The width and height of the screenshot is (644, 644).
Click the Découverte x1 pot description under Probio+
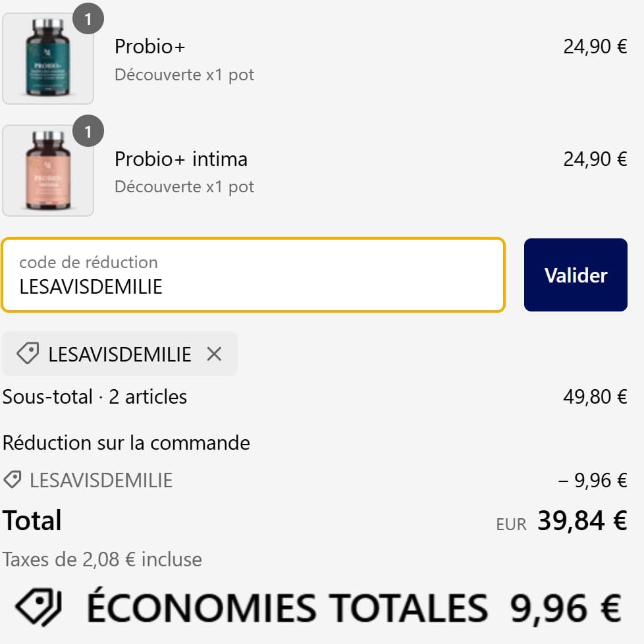[x=184, y=74]
